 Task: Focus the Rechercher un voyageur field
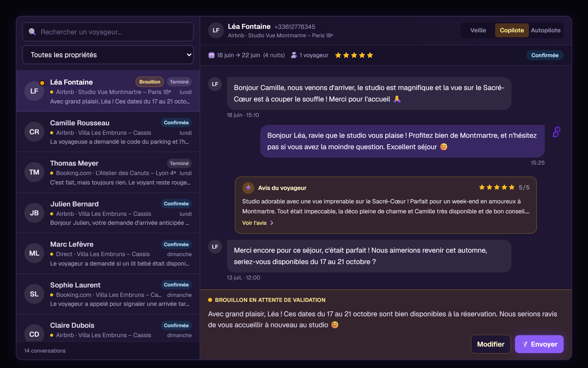coord(108,32)
